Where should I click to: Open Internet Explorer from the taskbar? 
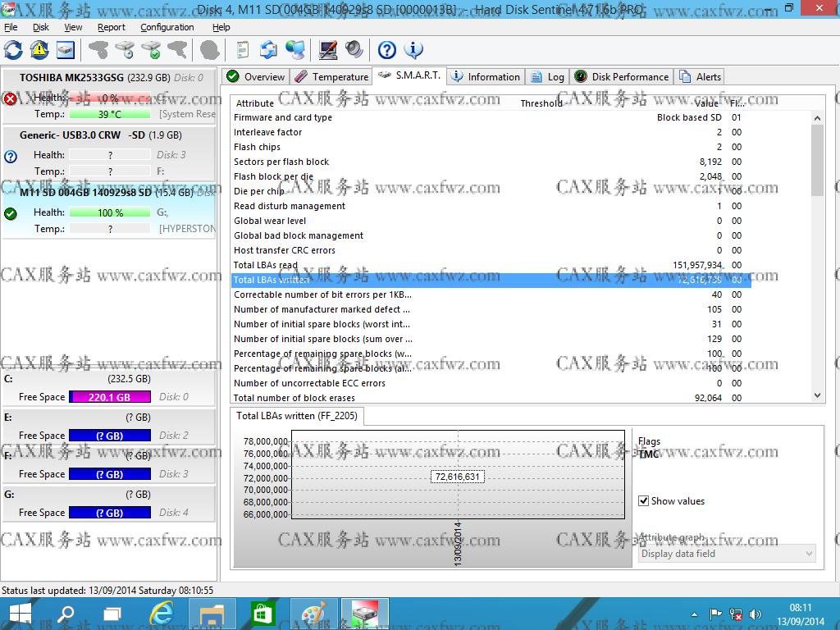point(162,614)
